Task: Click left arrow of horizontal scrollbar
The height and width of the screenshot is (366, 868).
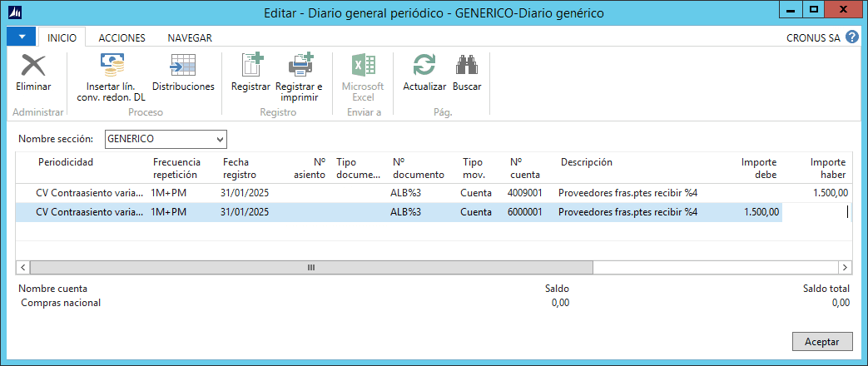Action: click(22, 268)
